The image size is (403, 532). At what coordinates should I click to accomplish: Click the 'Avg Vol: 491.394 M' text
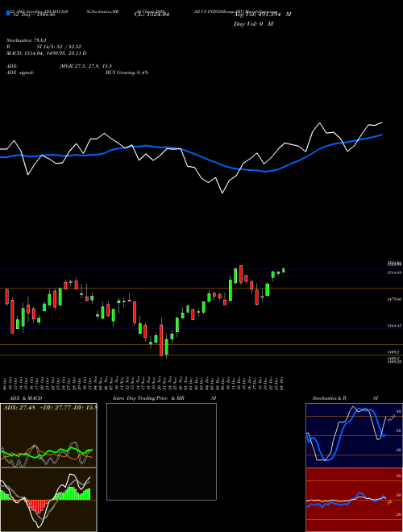click(x=263, y=15)
